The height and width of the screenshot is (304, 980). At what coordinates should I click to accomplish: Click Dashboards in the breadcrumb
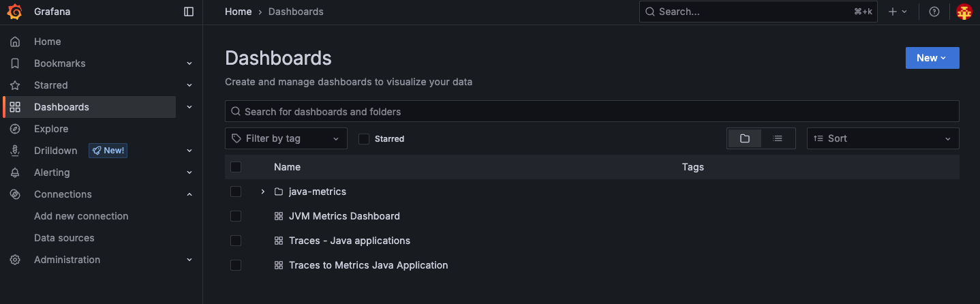pyautogui.click(x=296, y=12)
